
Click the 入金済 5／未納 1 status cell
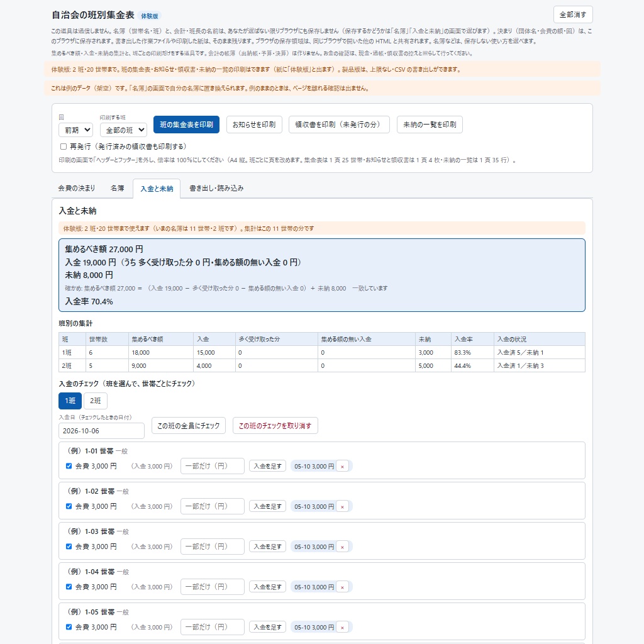click(x=539, y=352)
